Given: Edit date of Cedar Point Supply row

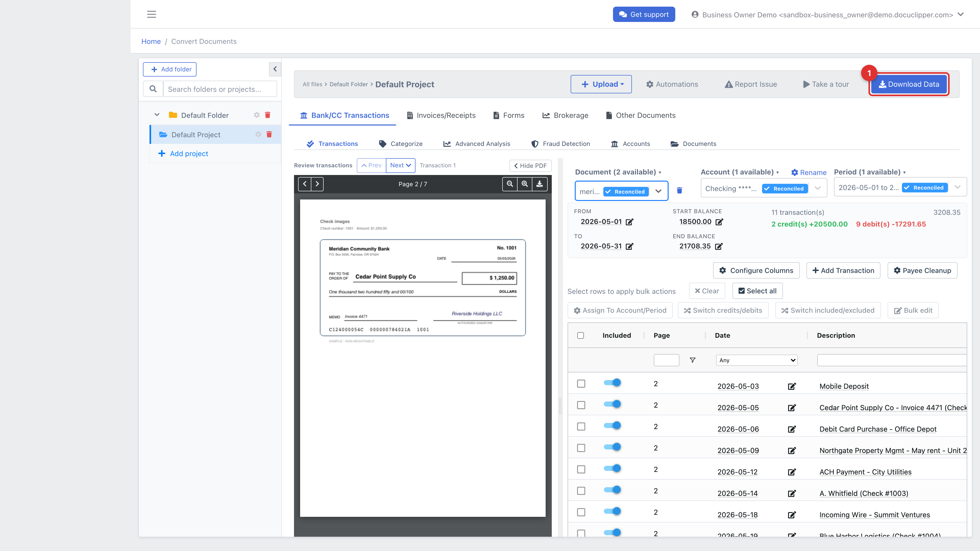Looking at the screenshot, I should pyautogui.click(x=792, y=408).
